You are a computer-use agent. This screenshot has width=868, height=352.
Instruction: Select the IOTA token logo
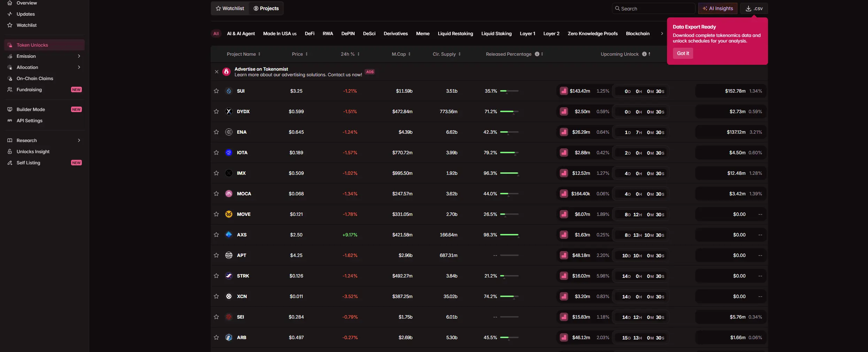pos(229,152)
